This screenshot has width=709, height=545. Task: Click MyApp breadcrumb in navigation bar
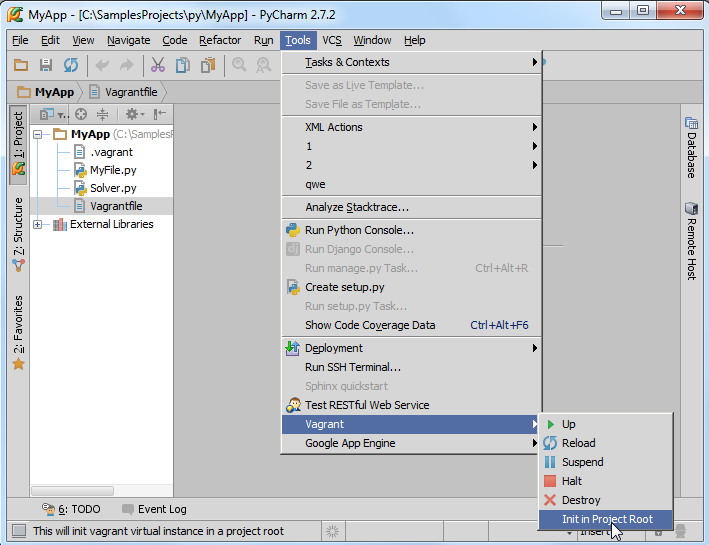[x=46, y=92]
